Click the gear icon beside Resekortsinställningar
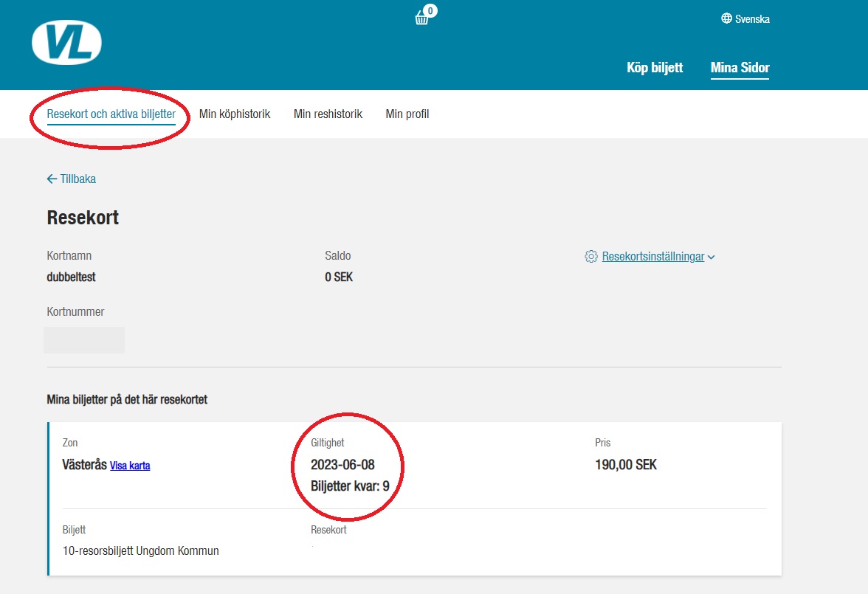This screenshot has width=868, height=594. (590, 257)
